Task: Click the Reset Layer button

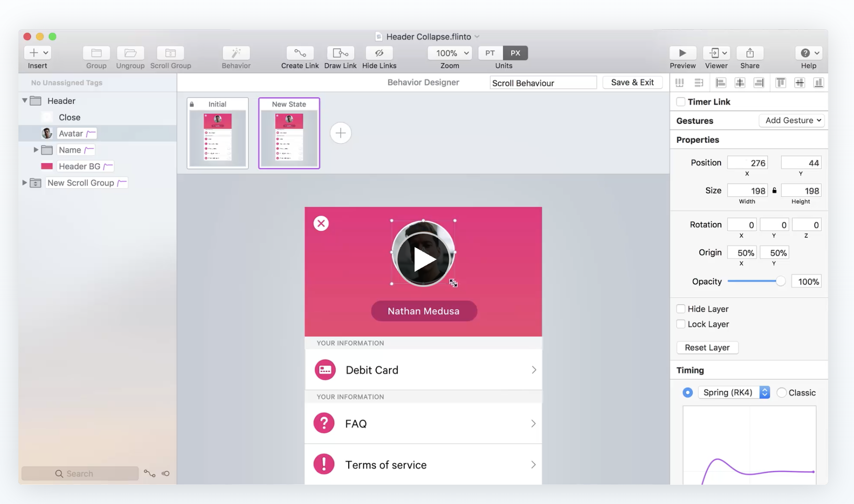Action: click(x=707, y=348)
